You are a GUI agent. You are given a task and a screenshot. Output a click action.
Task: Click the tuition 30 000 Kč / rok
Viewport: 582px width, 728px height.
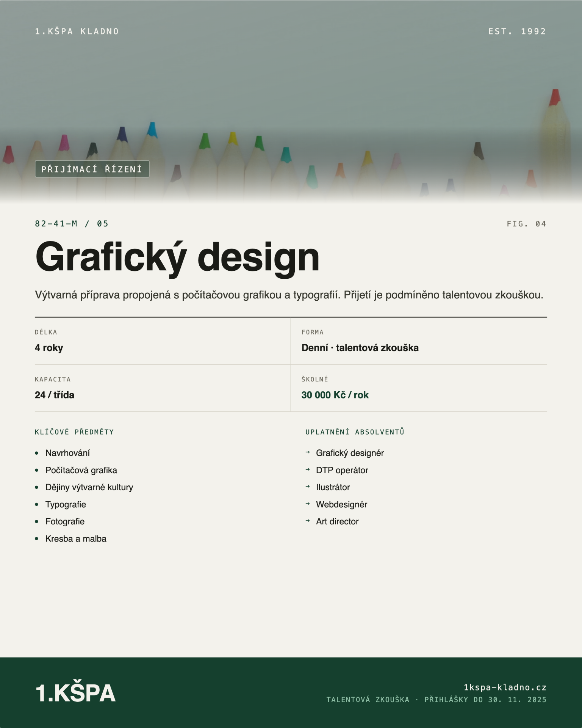[335, 395]
